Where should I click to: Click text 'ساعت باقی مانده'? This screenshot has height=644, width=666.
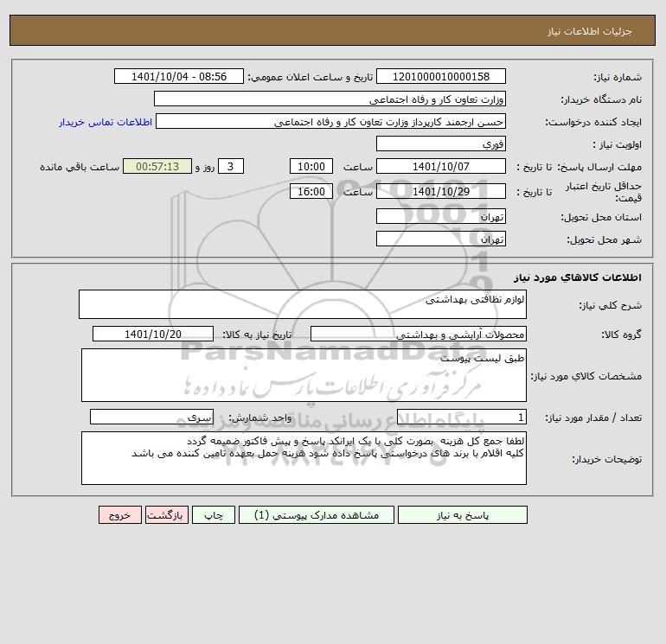point(80,167)
